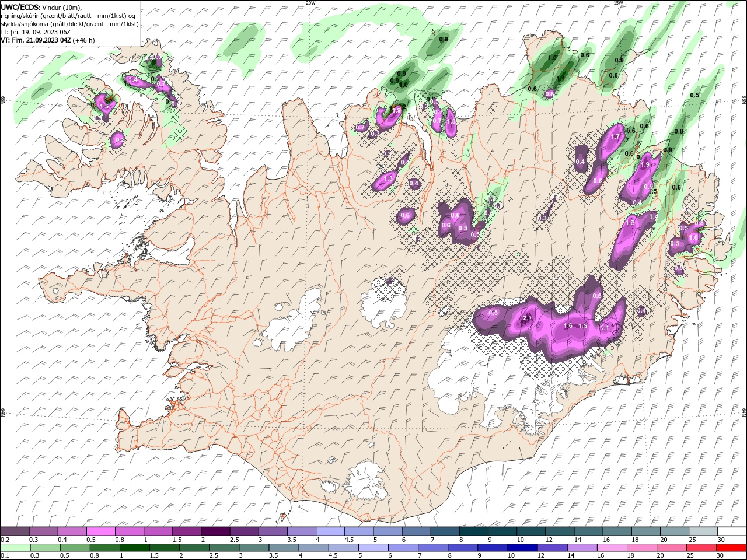Select the red lower legend swatch after 30
This screenshot has width=747, height=560.
731,548
